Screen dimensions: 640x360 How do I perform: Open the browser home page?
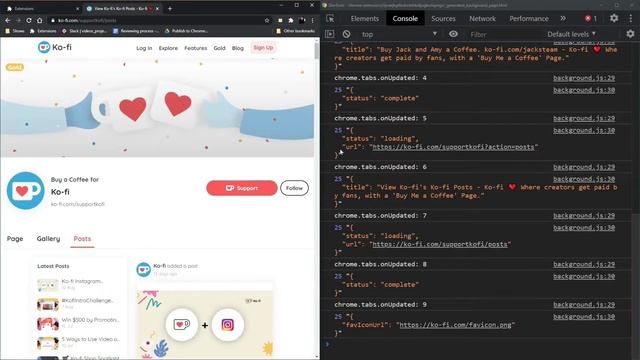click(x=40, y=20)
